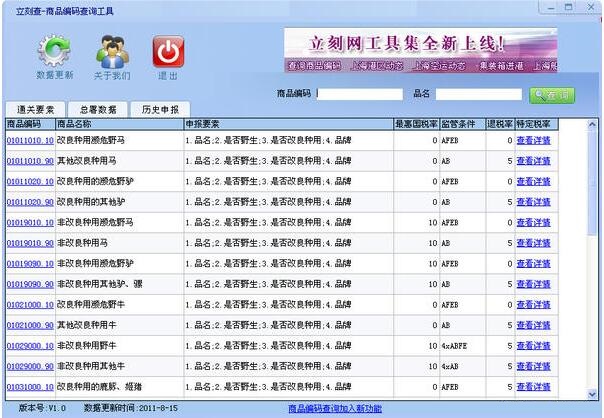Select the product name 非改良种用野牛
This screenshot has height=418, width=604.
[87, 346]
